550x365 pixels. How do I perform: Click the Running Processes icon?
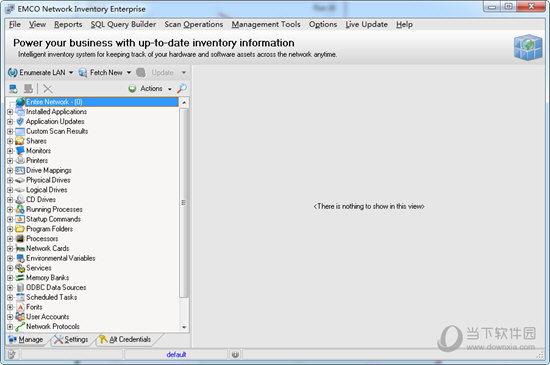coord(20,209)
